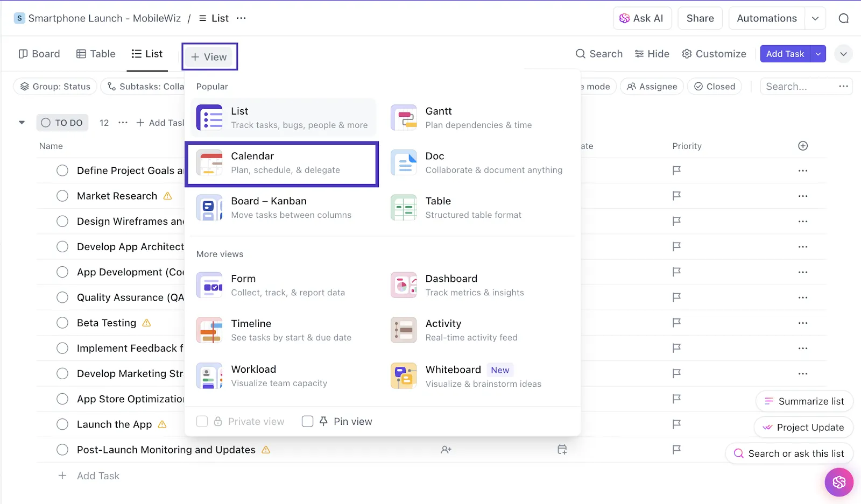Click Summarize list

(x=804, y=401)
